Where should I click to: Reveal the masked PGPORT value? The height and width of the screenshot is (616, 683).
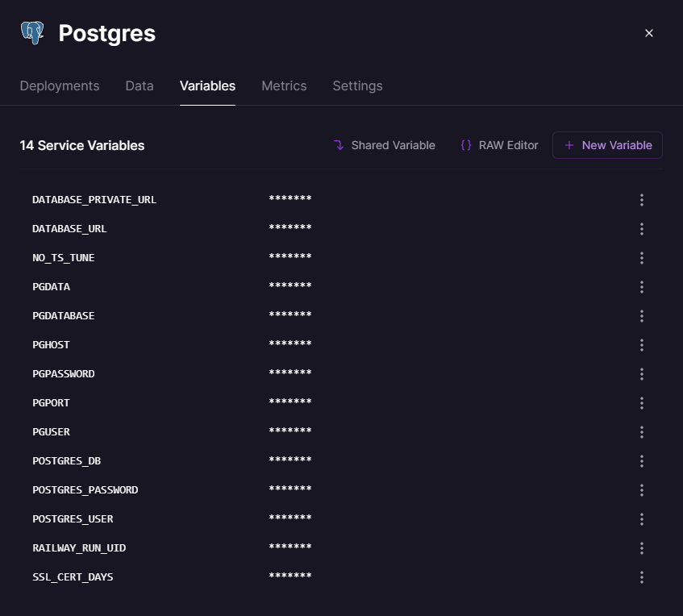tap(290, 402)
